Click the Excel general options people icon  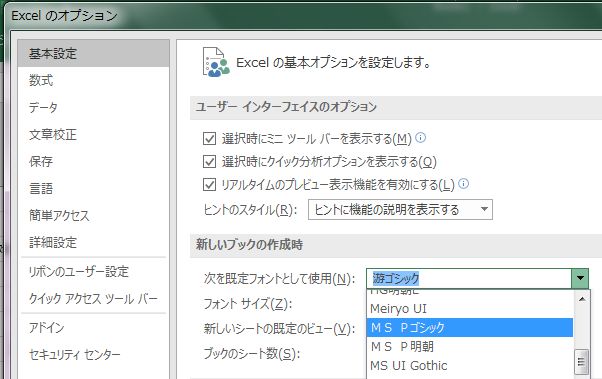coord(216,62)
